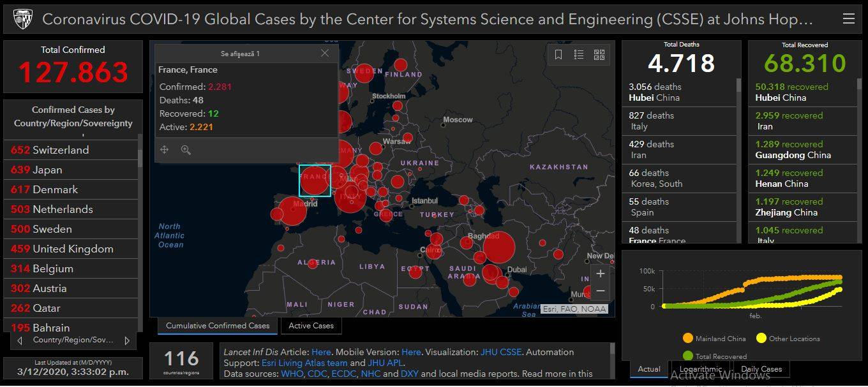
Task: Zoom out the map with minus button
Action: (600, 291)
